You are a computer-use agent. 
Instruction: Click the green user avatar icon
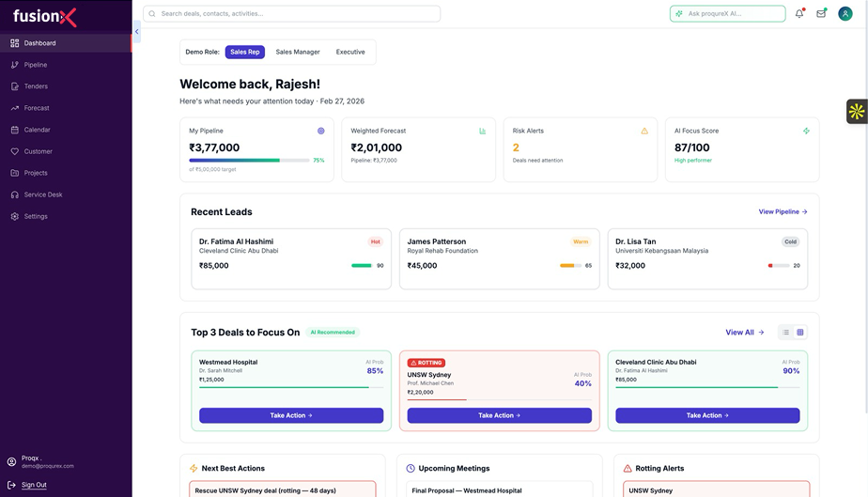845,14
